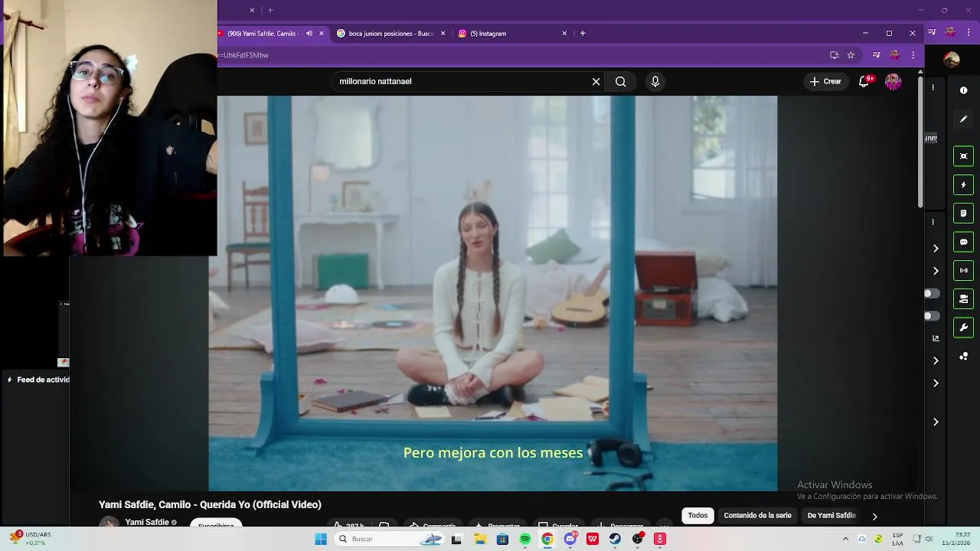980x551 pixels.
Task: Close the Instagram tab
Action: click(564, 34)
